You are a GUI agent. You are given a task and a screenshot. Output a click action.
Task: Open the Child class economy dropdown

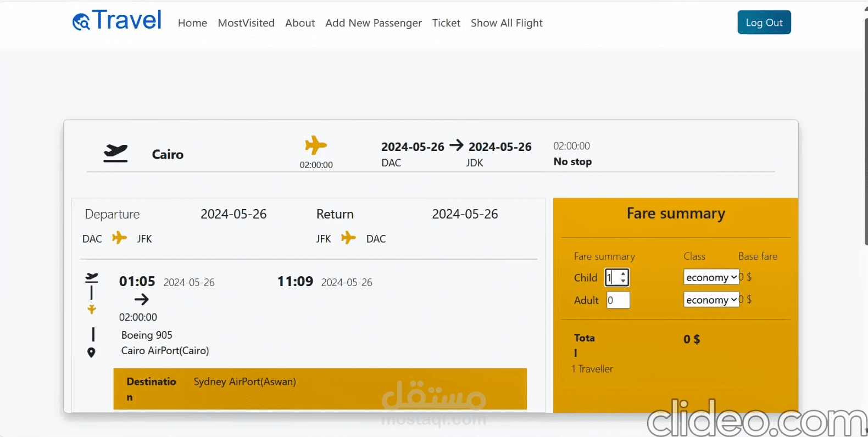[x=711, y=277]
